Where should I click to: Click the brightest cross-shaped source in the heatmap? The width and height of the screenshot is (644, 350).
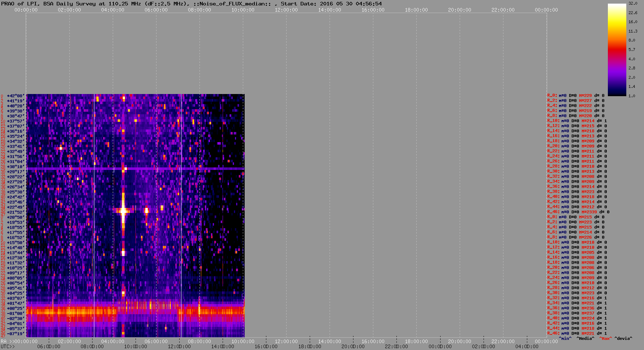pos(123,210)
